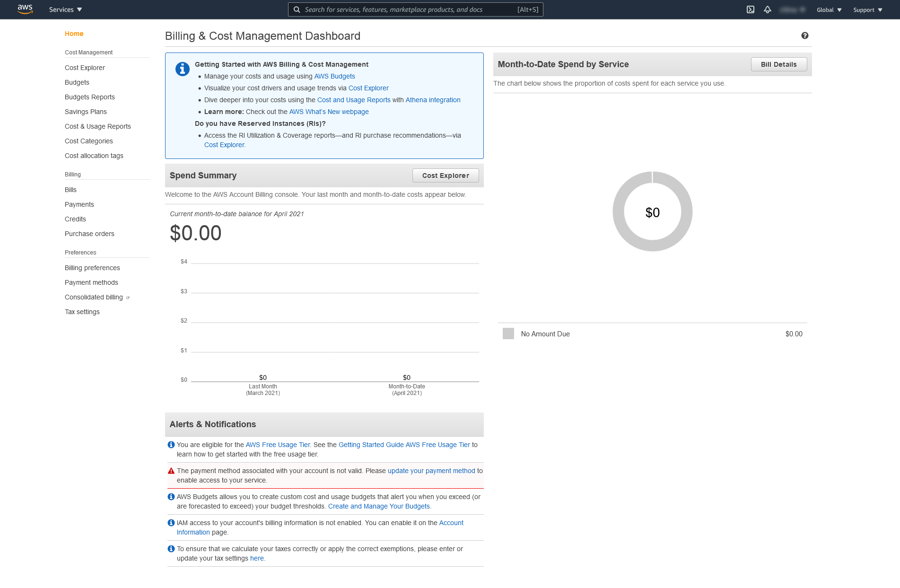900x588 pixels.
Task: Click the No Amount Due $0.00 value
Action: click(794, 334)
